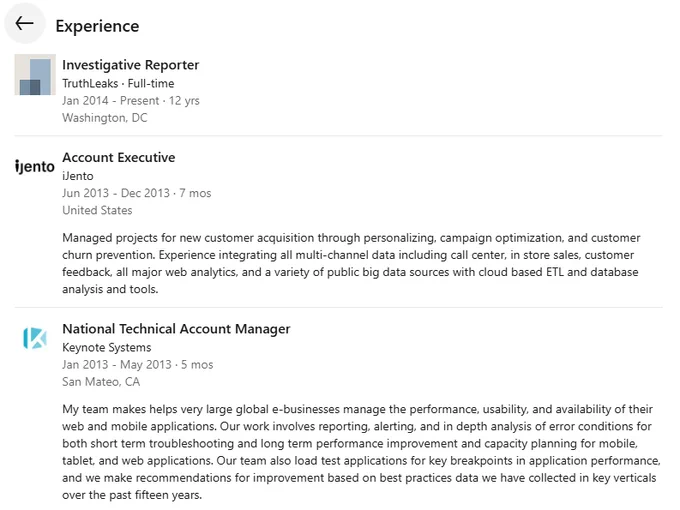Click the iJento role description paragraph
Image resolution: width=680 pixels, height=510 pixels.
point(351,263)
